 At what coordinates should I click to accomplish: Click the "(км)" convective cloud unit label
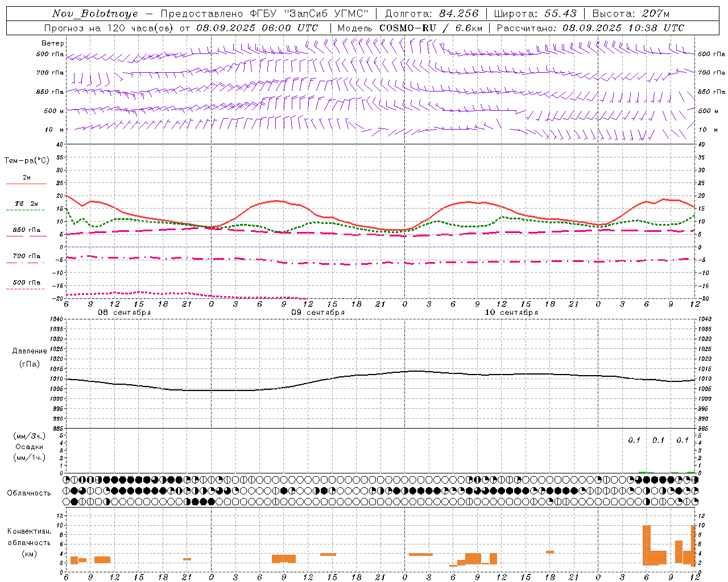(30, 554)
